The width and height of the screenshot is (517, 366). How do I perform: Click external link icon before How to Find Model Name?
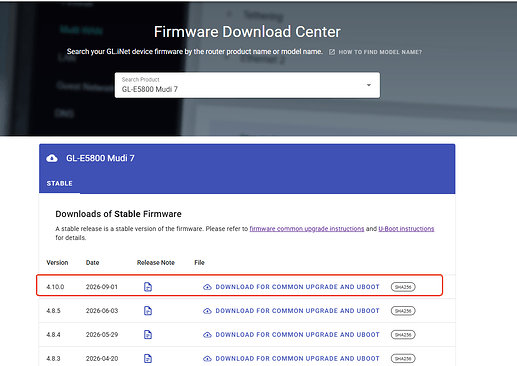point(332,52)
